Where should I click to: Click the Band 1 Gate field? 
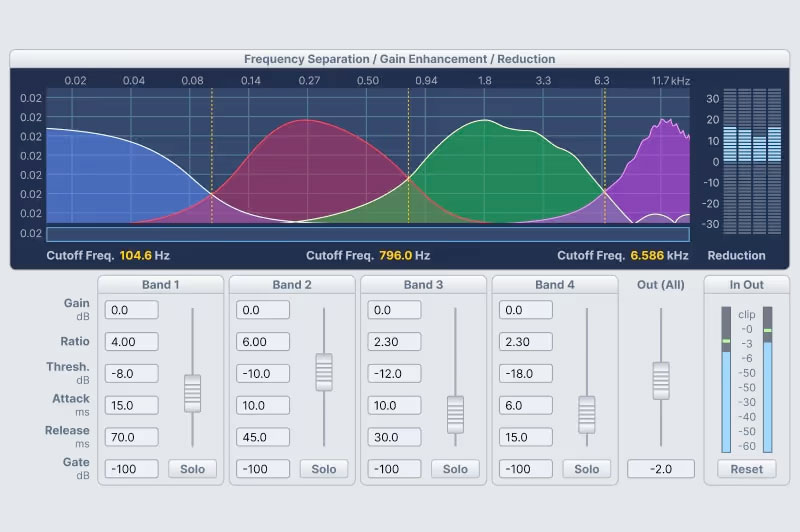(132, 469)
